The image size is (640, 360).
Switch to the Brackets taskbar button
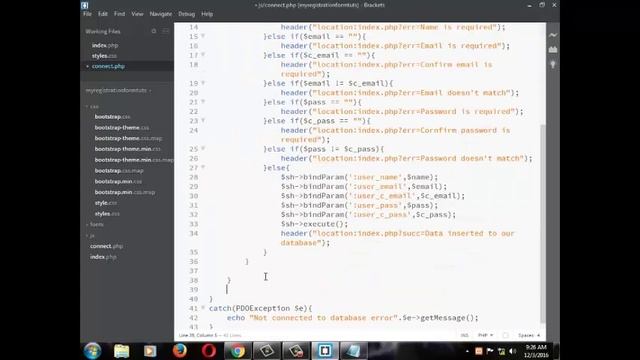click(325, 351)
